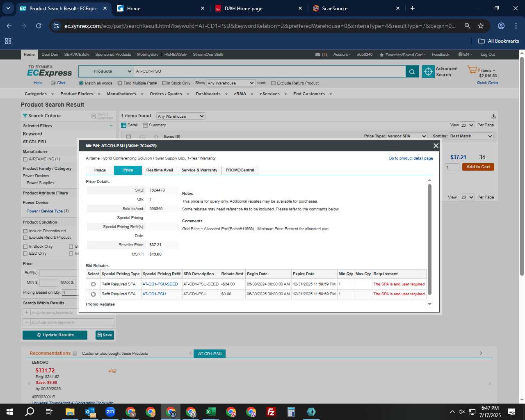Open the AT-CD1-PSU-SEED pricing ref link
The image size is (525, 420).
pos(160,284)
